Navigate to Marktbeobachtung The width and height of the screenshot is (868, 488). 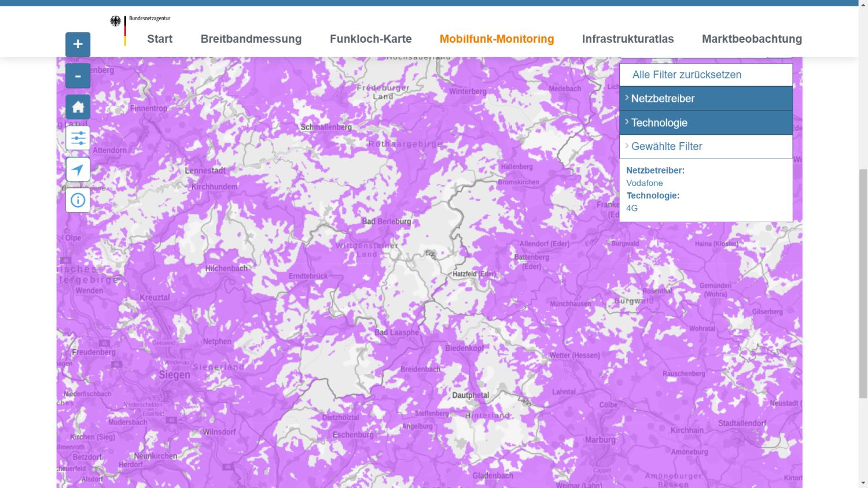[752, 39]
